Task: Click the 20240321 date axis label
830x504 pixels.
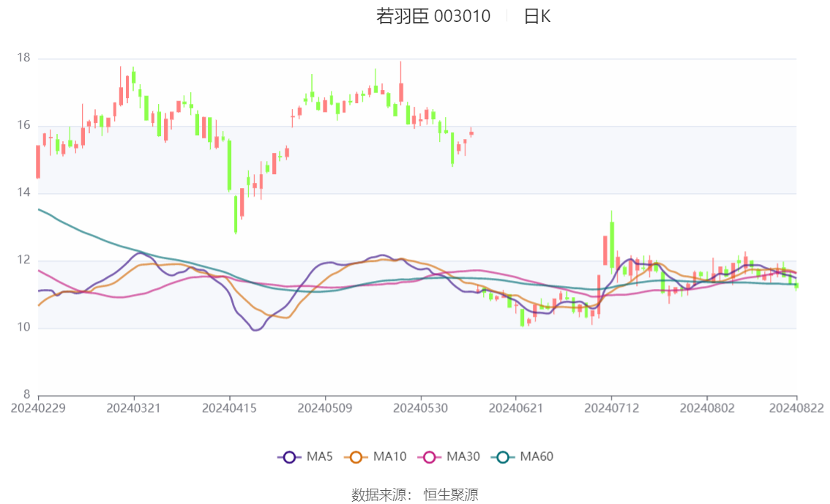Action: [134, 408]
